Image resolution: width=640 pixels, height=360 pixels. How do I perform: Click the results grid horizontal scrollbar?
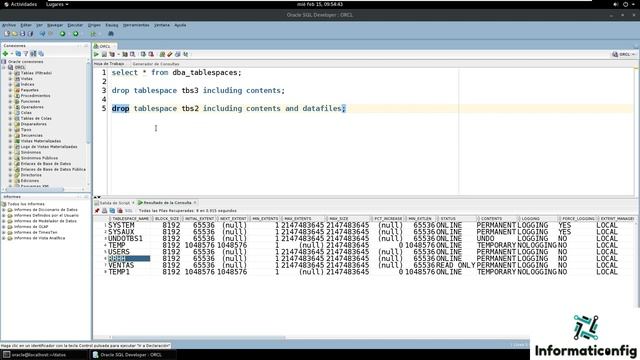point(198,338)
